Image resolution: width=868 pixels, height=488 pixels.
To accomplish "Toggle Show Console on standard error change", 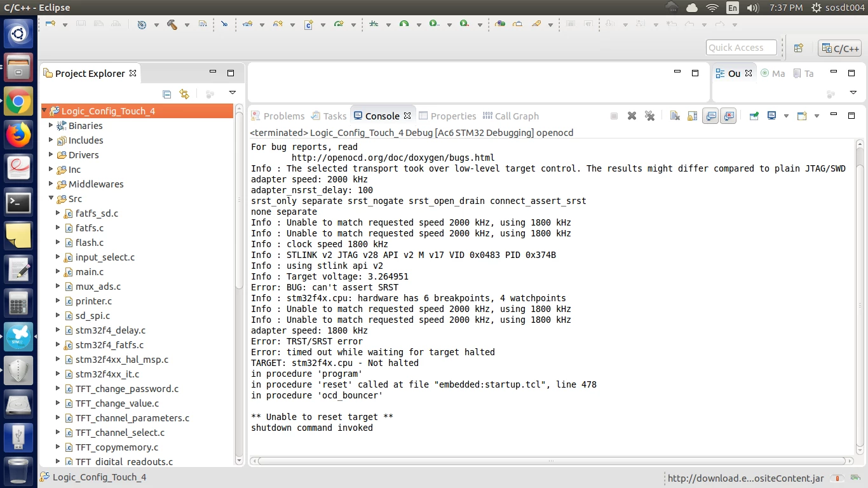I will pos(728,116).
